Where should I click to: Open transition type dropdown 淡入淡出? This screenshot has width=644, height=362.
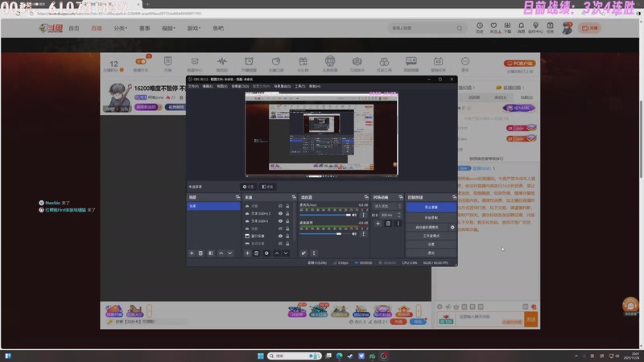(x=387, y=206)
